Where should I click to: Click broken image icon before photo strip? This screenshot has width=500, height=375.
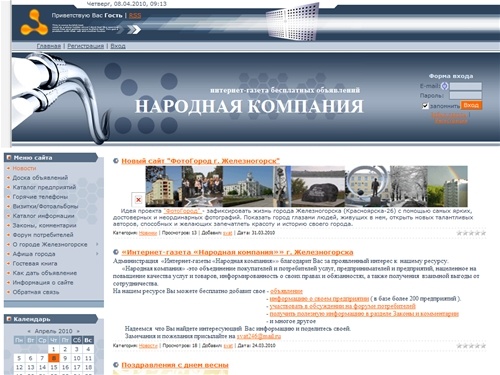tap(138, 200)
